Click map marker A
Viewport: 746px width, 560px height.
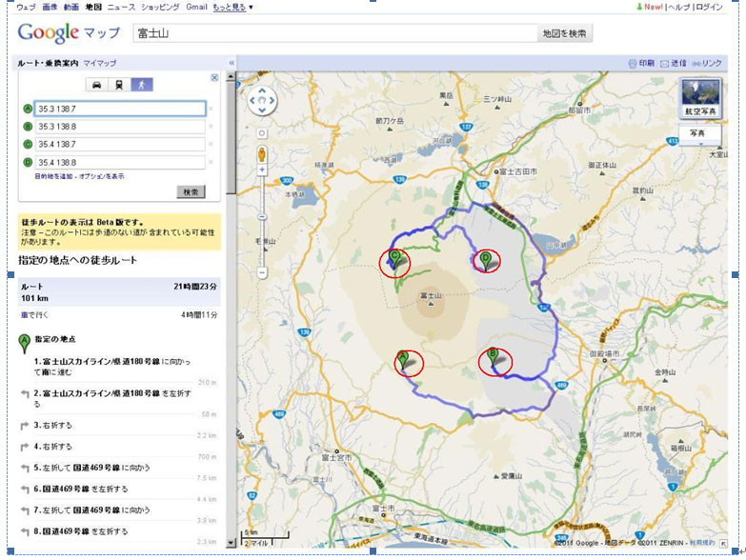point(403,360)
